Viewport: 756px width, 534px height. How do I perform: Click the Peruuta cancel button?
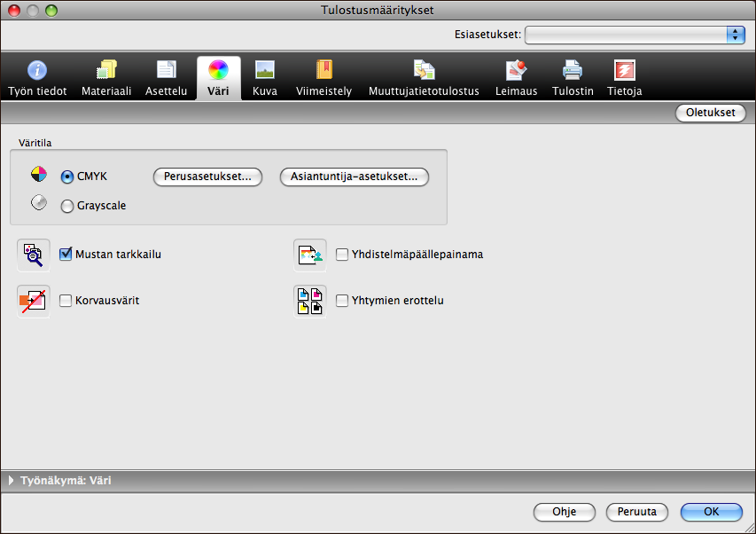[637, 511]
